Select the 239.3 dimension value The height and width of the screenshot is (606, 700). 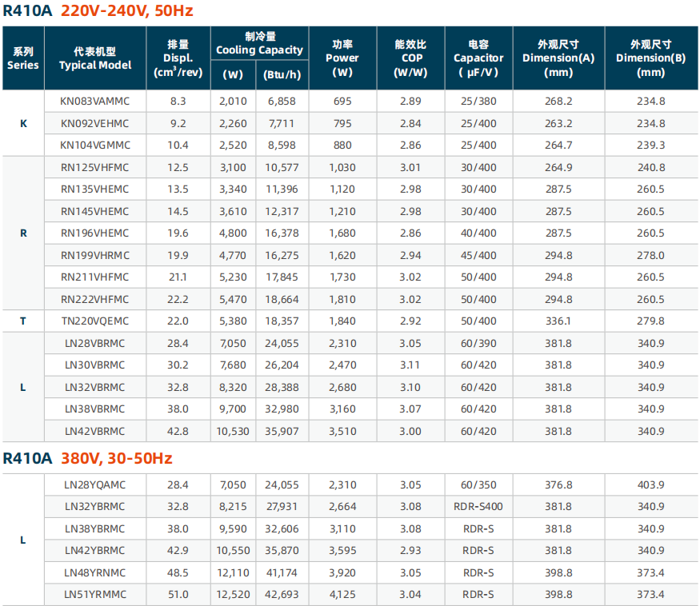pyautogui.click(x=651, y=146)
